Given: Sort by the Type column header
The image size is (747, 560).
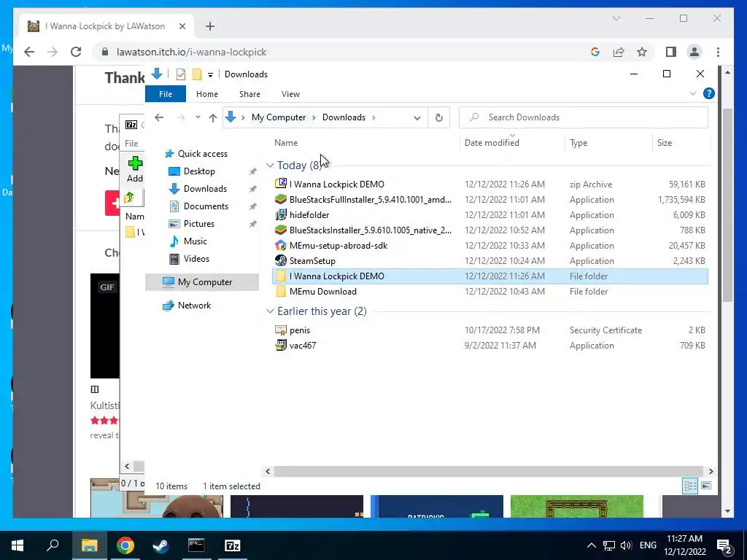Looking at the screenshot, I should click(x=578, y=143).
